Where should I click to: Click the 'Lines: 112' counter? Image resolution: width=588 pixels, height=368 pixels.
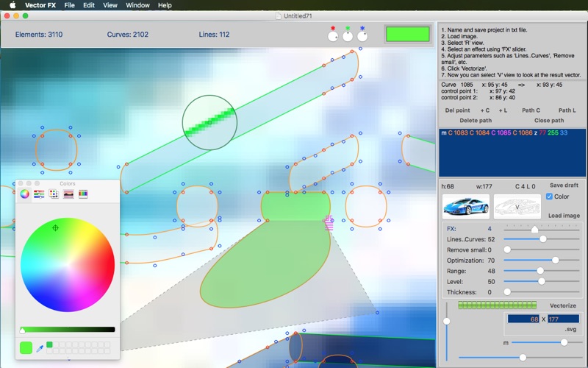pos(214,35)
